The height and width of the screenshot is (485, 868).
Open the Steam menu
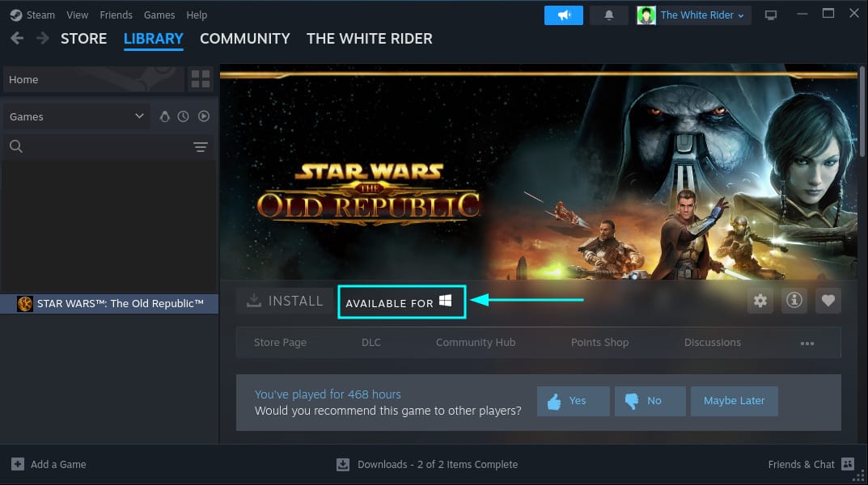40,15
